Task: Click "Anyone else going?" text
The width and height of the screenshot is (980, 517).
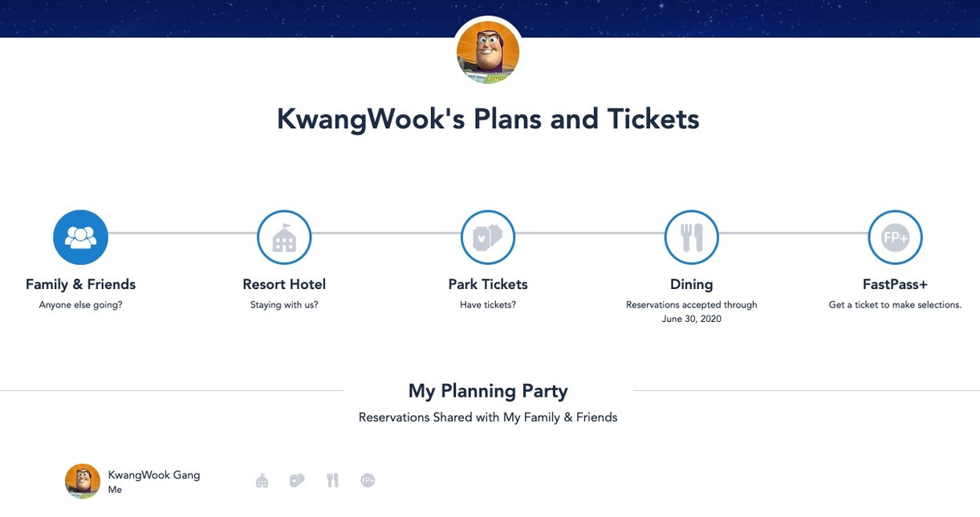Action: click(80, 305)
